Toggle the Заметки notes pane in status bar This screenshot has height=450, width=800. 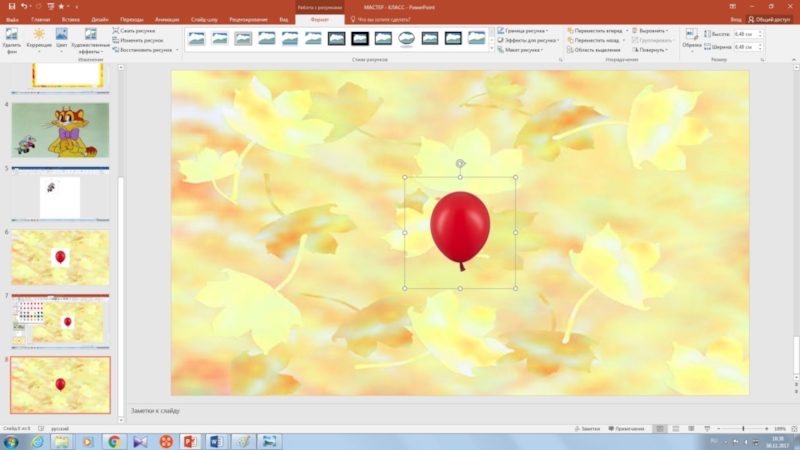pyautogui.click(x=587, y=428)
